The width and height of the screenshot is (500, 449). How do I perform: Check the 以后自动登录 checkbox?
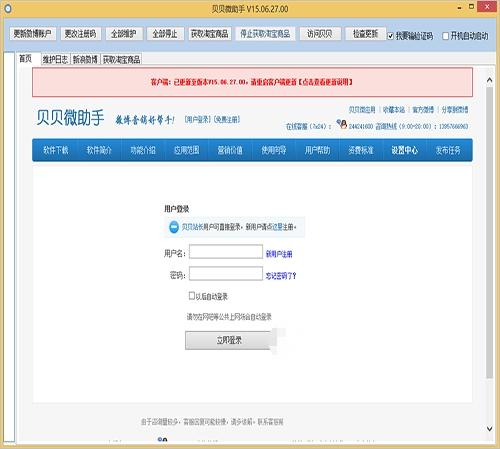coord(192,296)
